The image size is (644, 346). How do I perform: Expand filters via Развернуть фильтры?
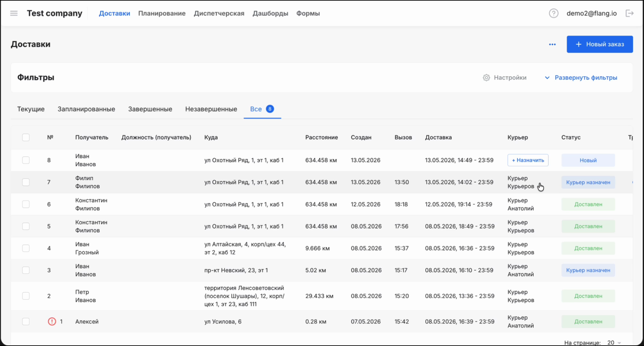(x=581, y=78)
